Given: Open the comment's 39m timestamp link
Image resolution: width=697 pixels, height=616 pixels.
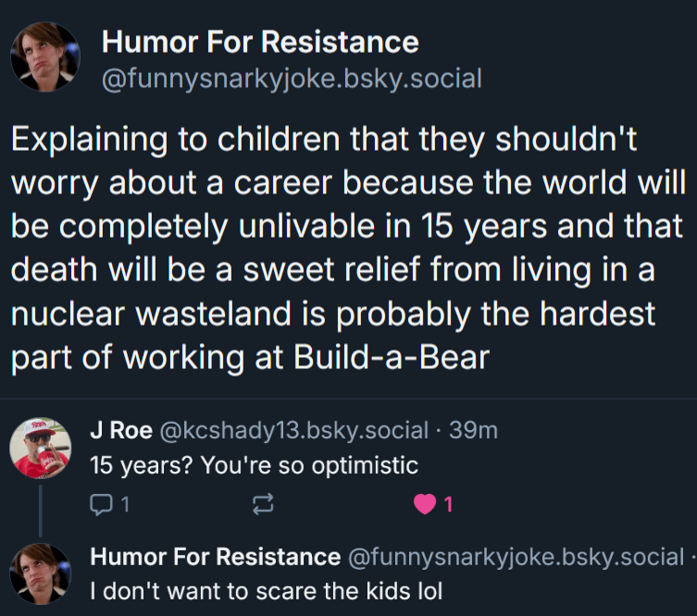Looking at the screenshot, I should [x=479, y=430].
